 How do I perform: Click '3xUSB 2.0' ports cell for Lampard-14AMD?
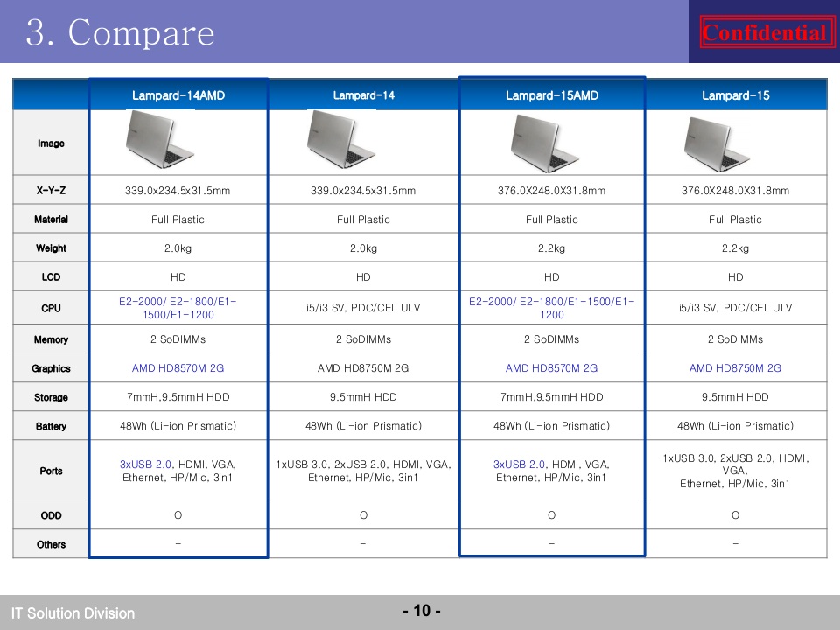178,471
